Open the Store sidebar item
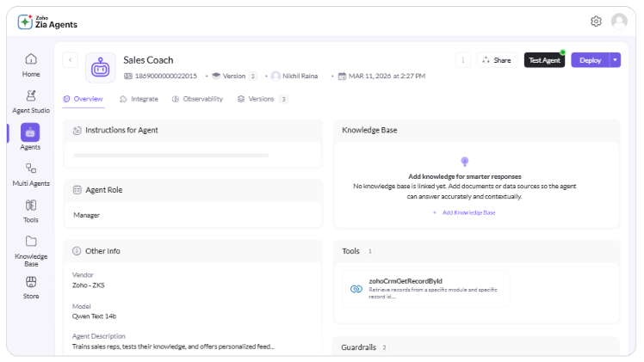Viewport: 644px width, 362px height. tap(31, 287)
